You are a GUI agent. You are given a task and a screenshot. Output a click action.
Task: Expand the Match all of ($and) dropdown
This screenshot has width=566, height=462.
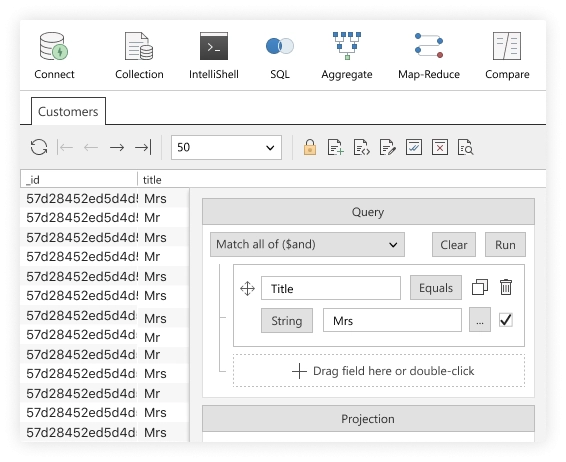pyautogui.click(x=307, y=244)
